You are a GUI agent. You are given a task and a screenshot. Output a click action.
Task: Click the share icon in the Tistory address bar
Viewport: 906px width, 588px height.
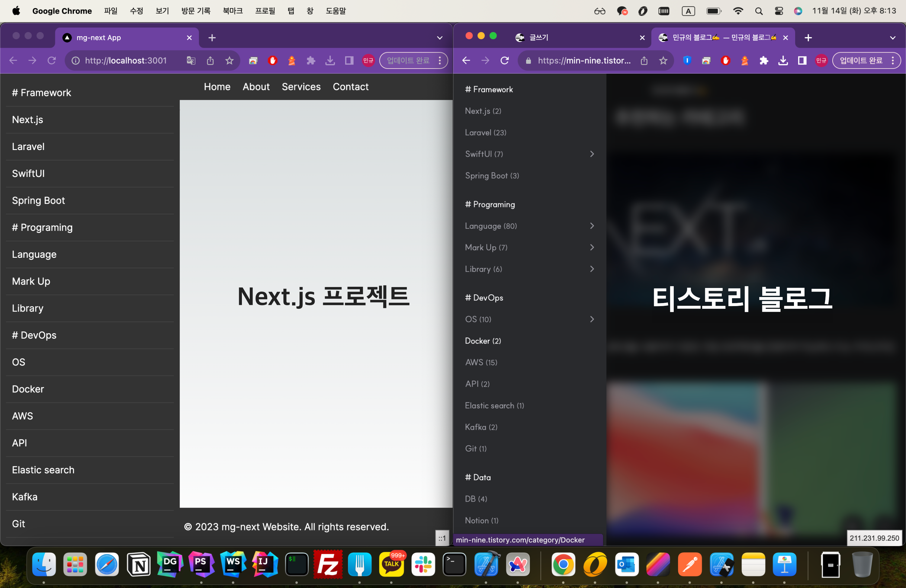point(644,60)
